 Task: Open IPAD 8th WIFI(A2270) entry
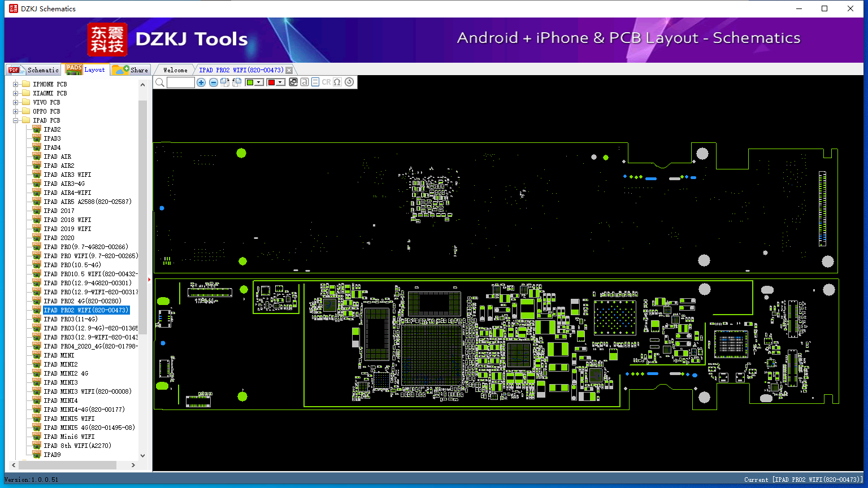pos(77,446)
